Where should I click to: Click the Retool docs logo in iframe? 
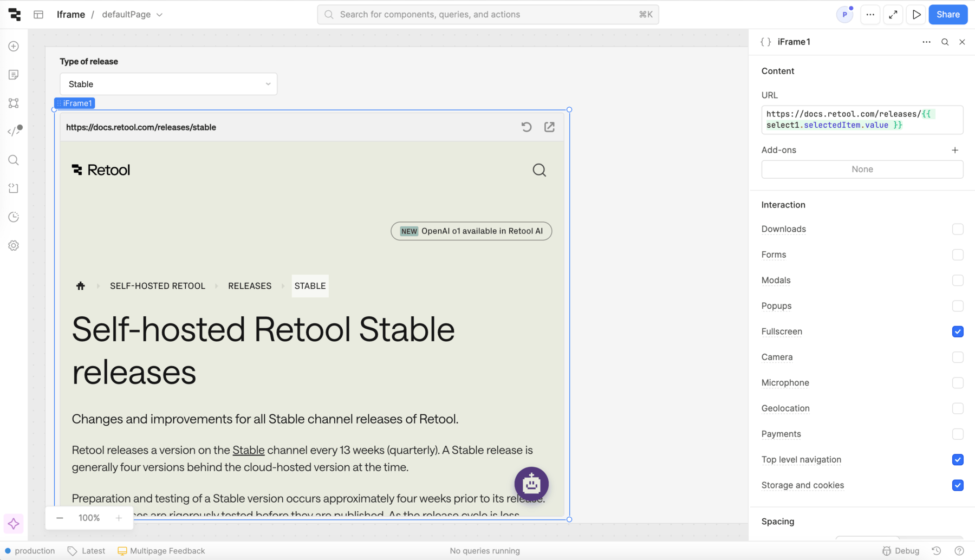(x=101, y=170)
